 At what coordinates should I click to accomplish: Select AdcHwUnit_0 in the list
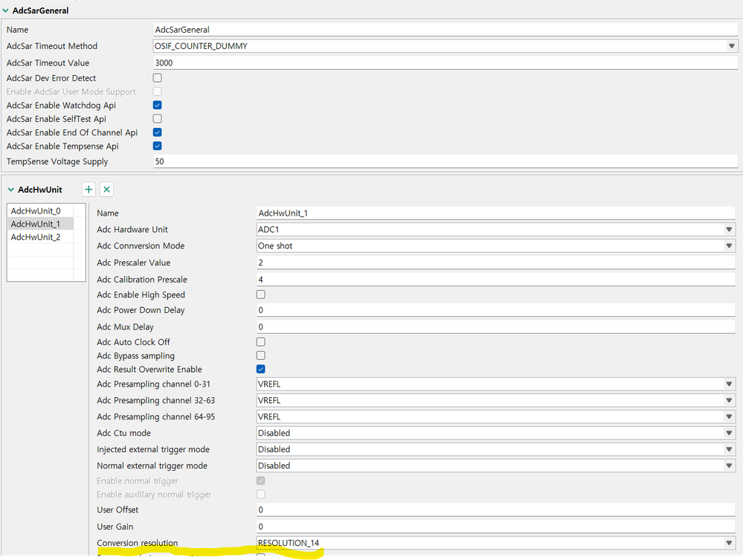point(40,210)
